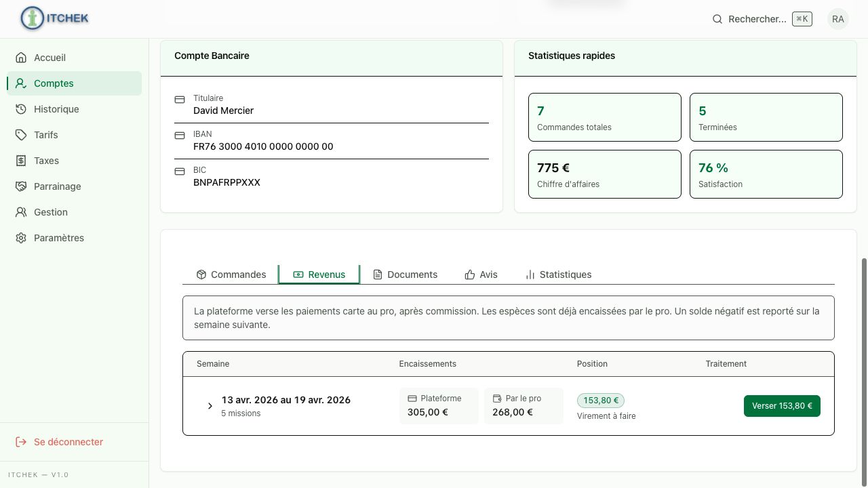Select the Revenus tab

[x=319, y=274]
